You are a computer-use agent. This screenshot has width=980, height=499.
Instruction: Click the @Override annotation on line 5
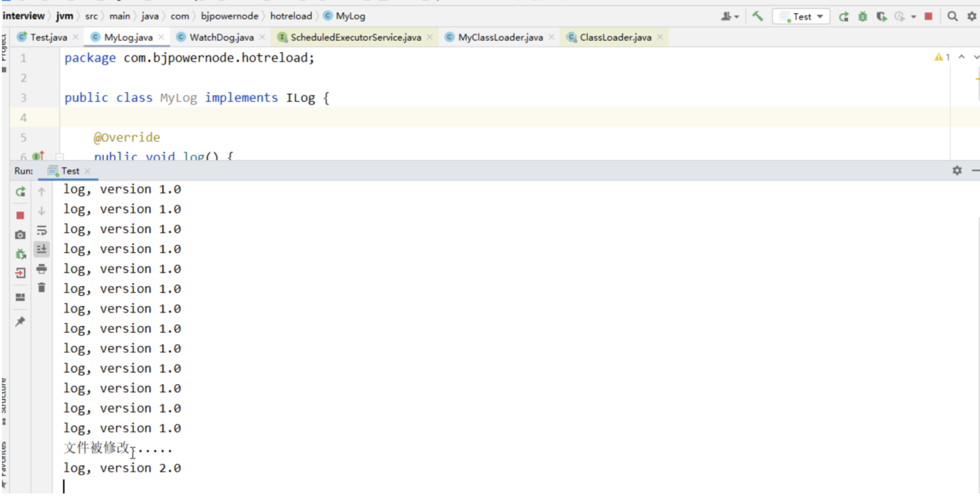(127, 137)
